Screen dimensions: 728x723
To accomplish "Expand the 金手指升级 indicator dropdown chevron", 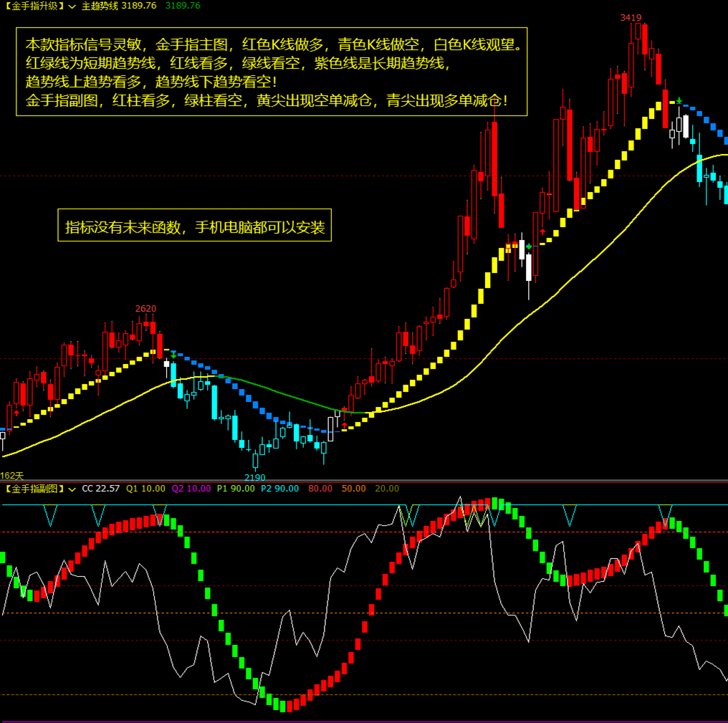I will tap(72, 6).
